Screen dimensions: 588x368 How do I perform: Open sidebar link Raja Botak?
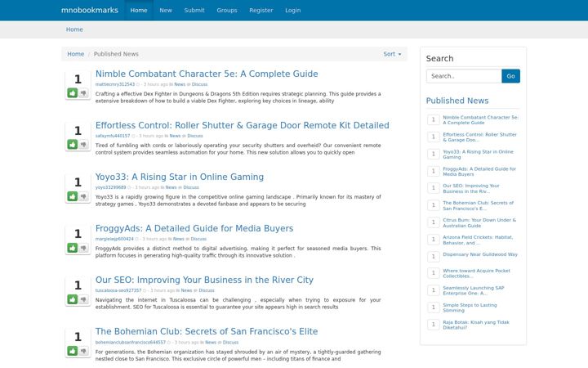click(476, 325)
